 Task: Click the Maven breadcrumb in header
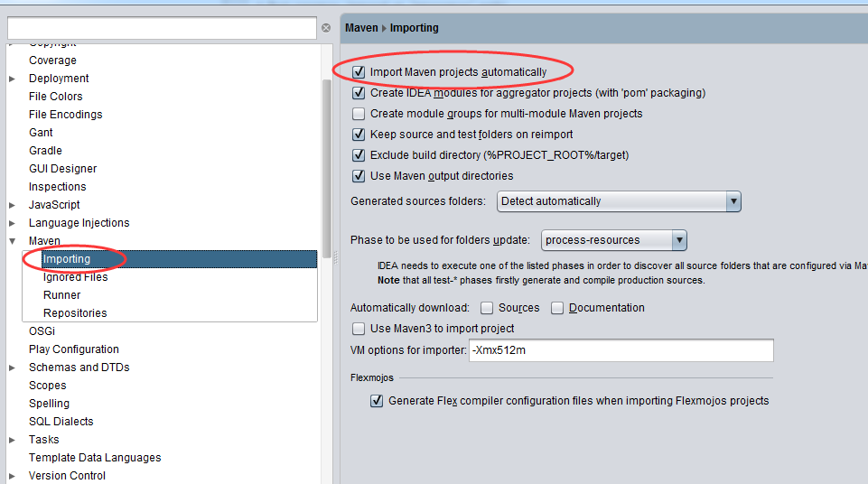click(x=361, y=28)
